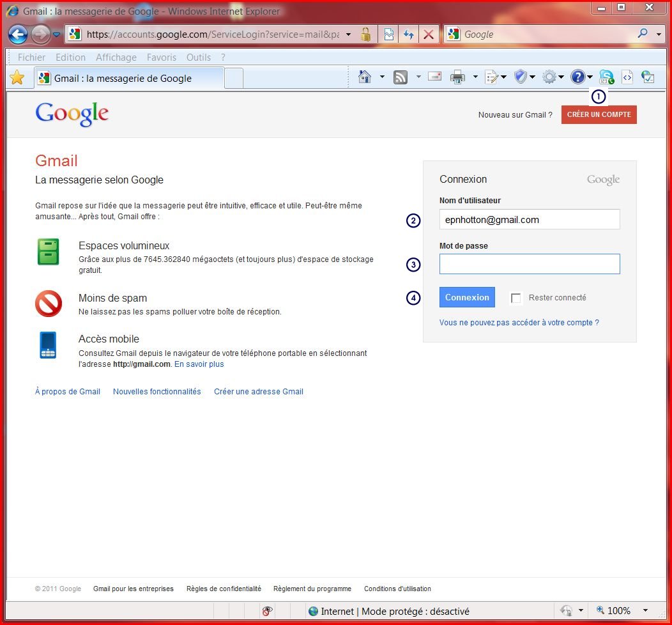The width and height of the screenshot is (672, 625).
Task: Print the page with the printer icon
Action: (458, 77)
